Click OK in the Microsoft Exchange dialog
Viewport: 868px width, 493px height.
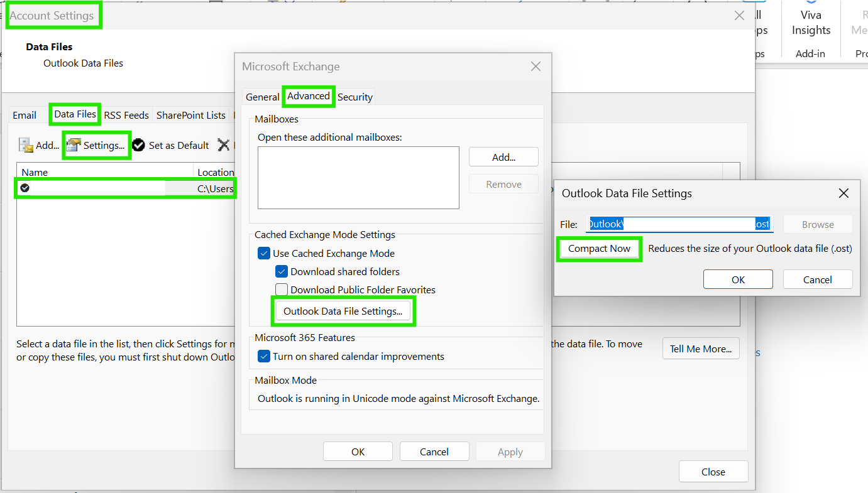pos(358,452)
